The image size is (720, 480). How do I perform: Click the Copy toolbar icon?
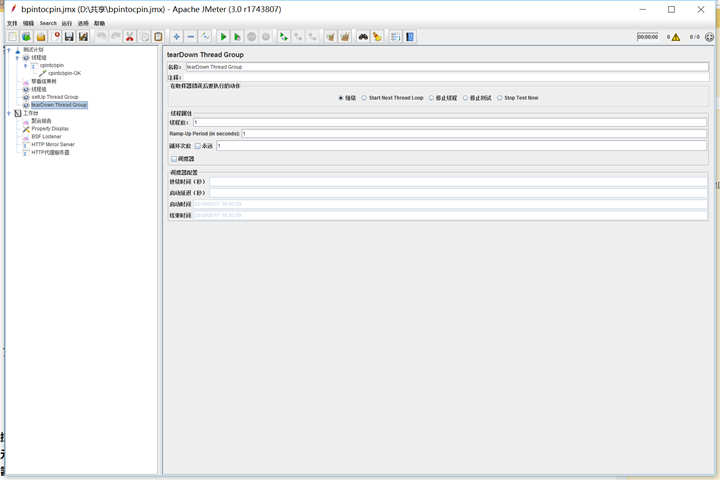pyautogui.click(x=144, y=37)
